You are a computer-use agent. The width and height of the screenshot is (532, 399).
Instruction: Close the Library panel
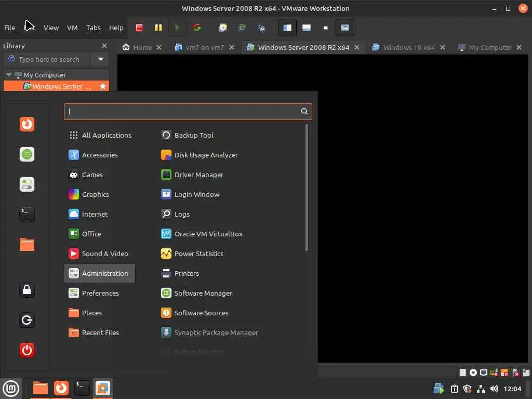point(104,46)
